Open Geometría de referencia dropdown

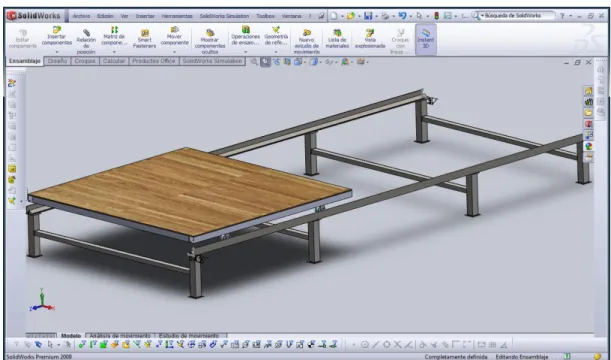click(x=276, y=52)
